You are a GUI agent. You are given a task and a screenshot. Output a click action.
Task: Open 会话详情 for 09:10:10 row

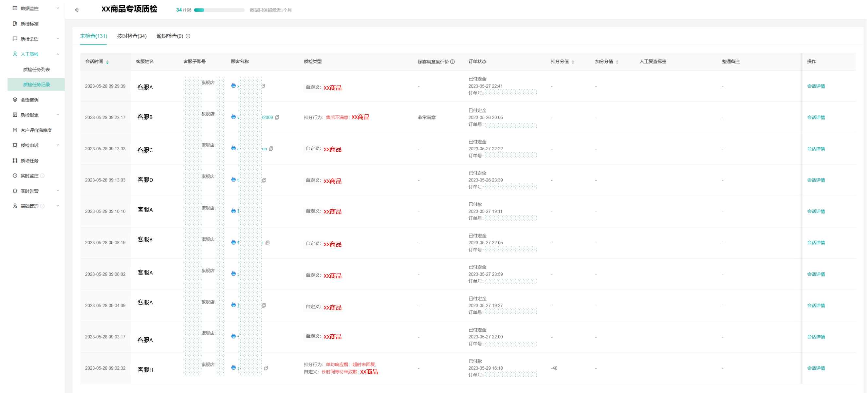(816, 212)
